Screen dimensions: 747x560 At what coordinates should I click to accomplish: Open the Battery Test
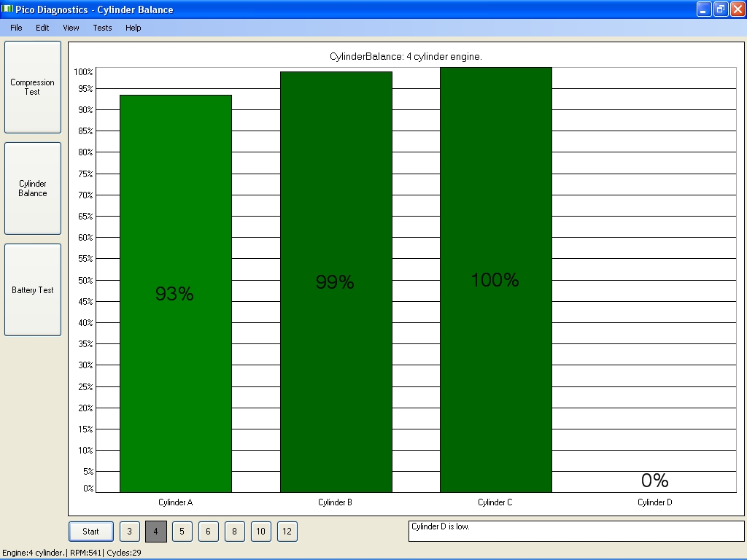[x=33, y=289]
